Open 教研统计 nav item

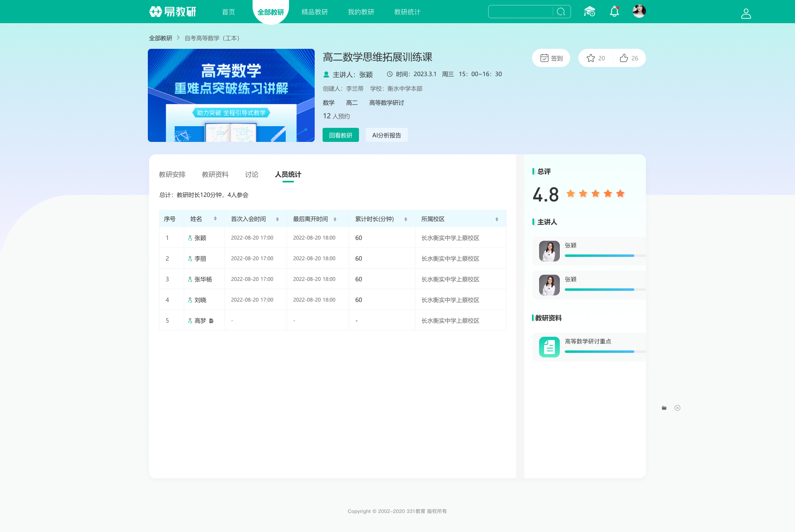click(407, 12)
